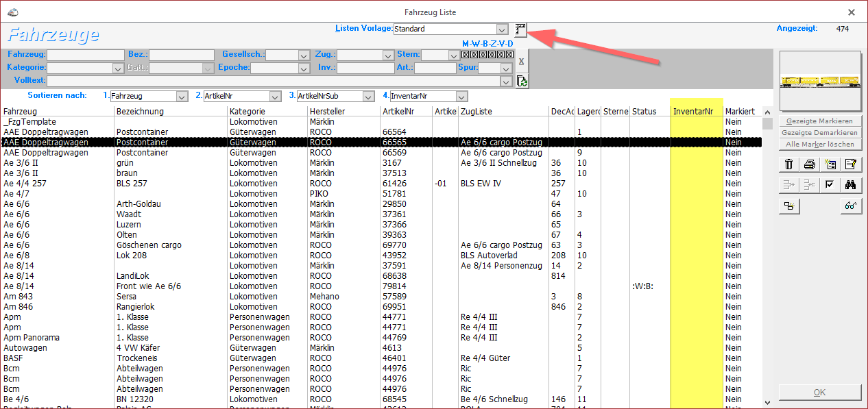Toggle the Z status filter box

(492, 54)
